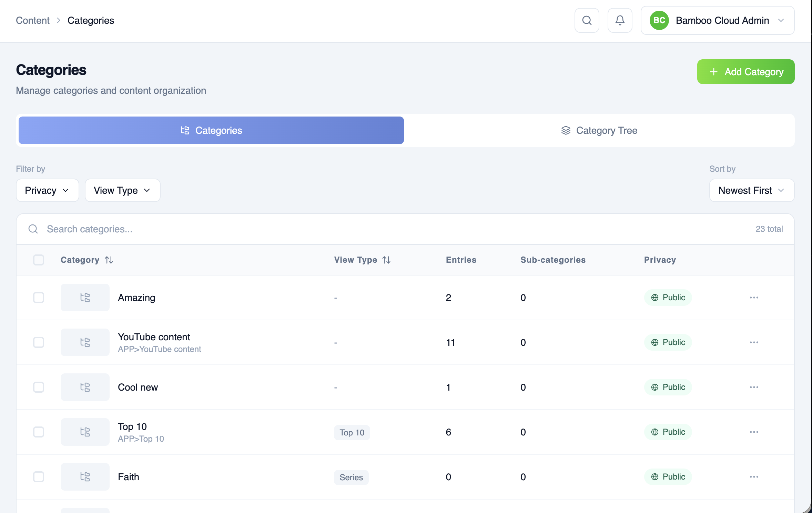Select the Categories tab
The width and height of the screenshot is (812, 513).
pos(211,130)
